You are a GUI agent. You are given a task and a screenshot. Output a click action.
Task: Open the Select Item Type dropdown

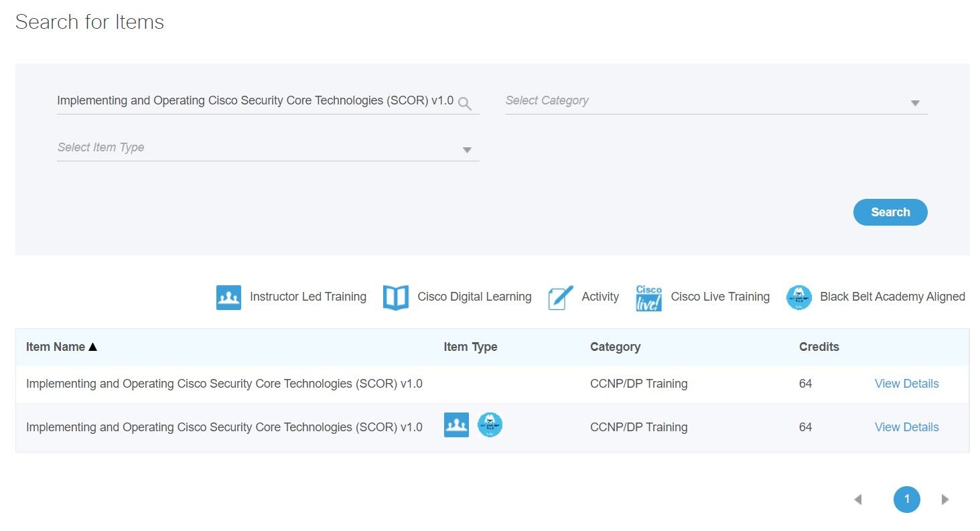(x=268, y=148)
